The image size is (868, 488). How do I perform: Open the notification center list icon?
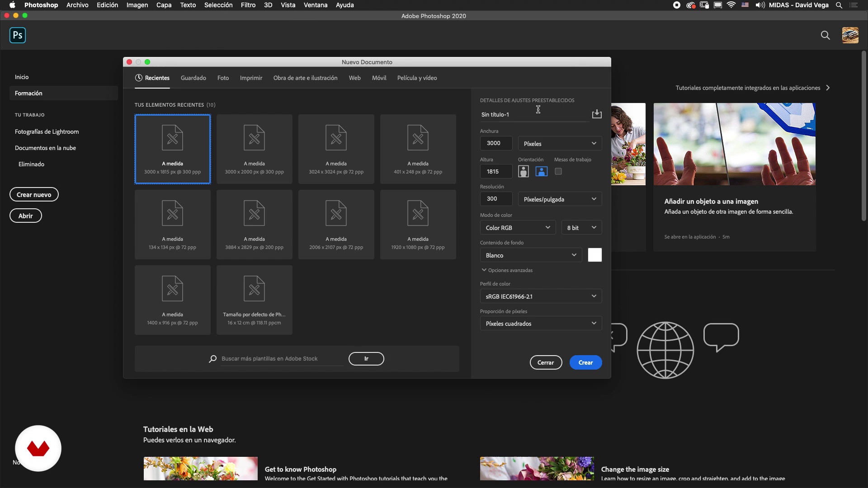[854, 5]
